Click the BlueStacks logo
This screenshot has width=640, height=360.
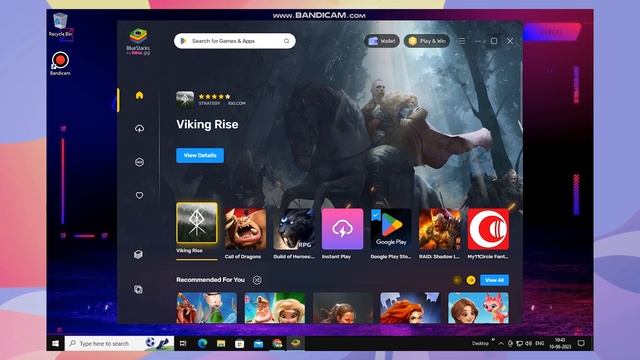coord(138,41)
